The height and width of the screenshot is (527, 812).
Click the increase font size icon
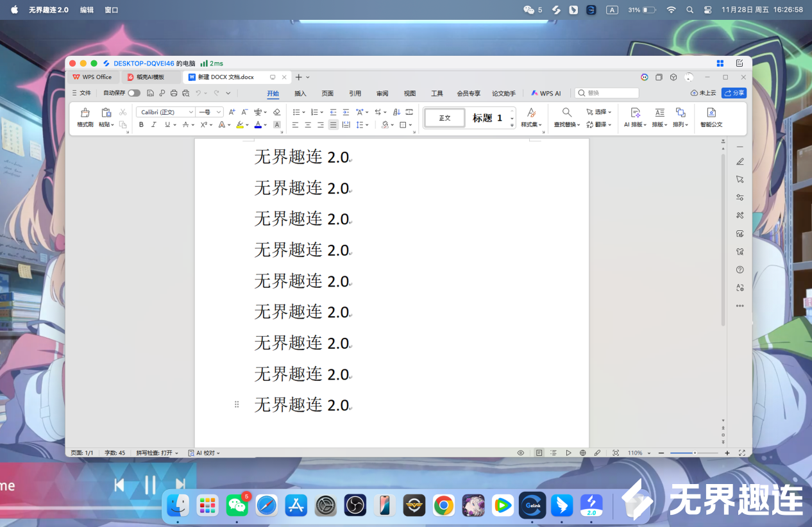point(232,112)
